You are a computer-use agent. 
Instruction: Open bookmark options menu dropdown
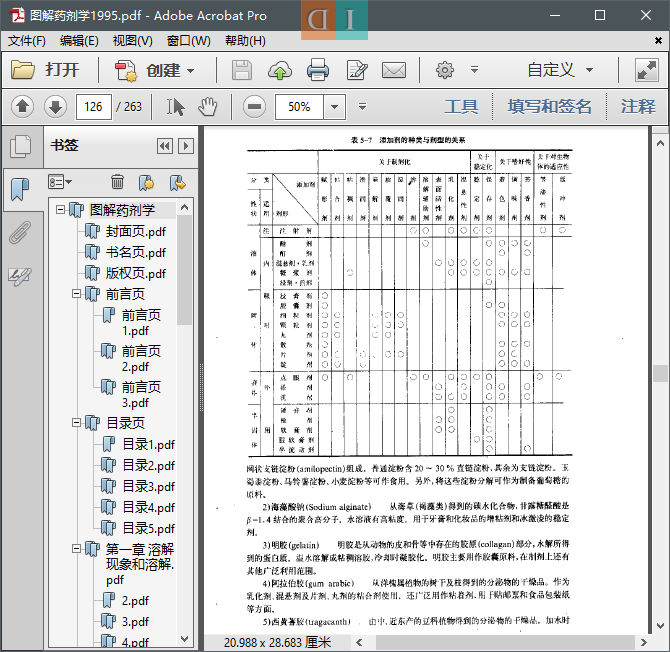click(x=60, y=182)
